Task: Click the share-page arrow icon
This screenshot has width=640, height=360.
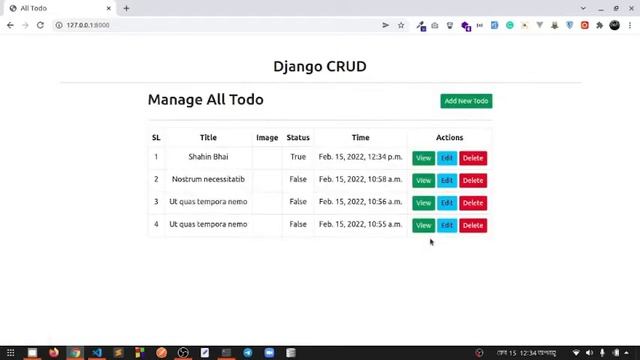Action: pos(385,25)
